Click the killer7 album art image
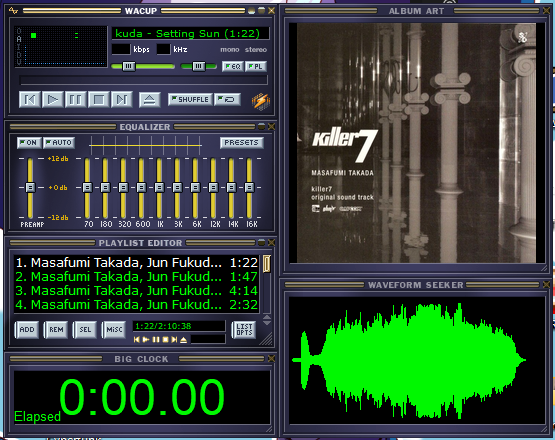Image resolution: width=555 pixels, height=440 pixels. 416,143
